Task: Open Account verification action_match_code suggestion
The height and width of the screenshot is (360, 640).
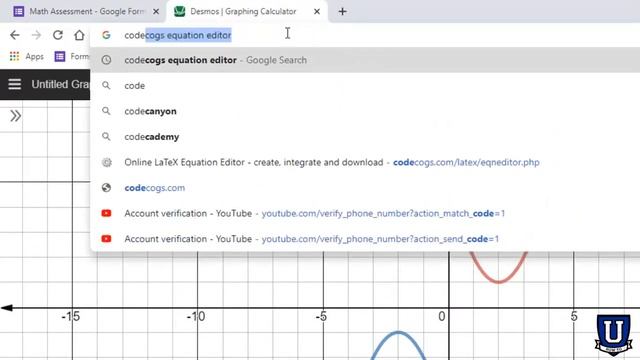Action: (365, 213)
